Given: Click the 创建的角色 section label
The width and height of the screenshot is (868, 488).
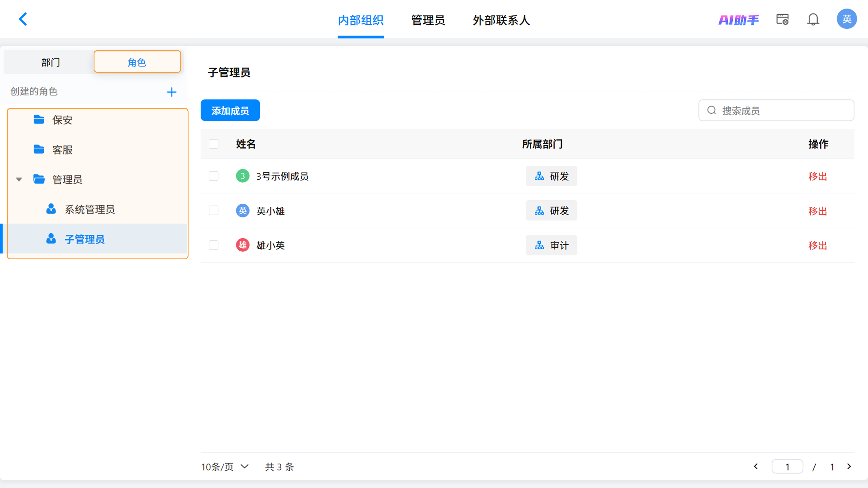Looking at the screenshot, I should click(x=34, y=91).
